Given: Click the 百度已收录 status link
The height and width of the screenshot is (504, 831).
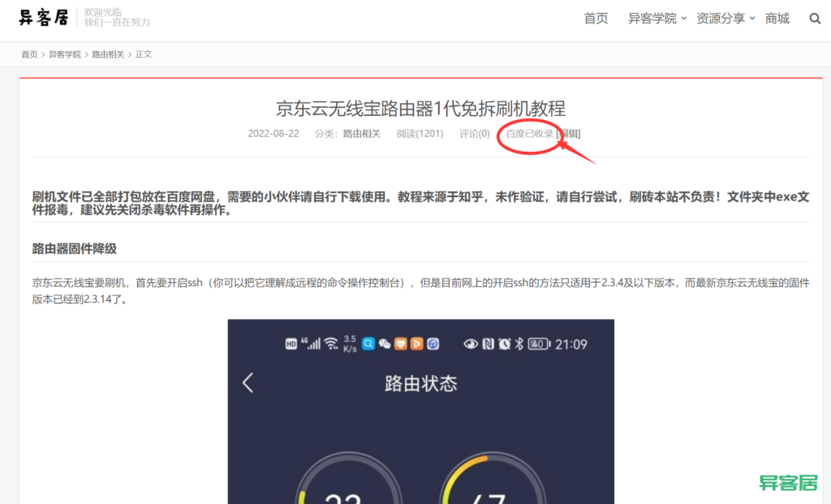Looking at the screenshot, I should point(529,134).
